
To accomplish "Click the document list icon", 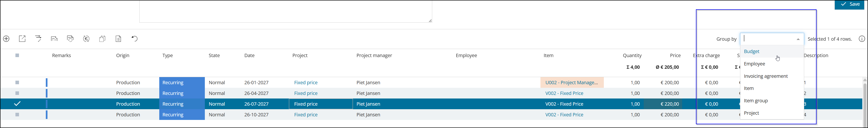I will tap(118, 39).
